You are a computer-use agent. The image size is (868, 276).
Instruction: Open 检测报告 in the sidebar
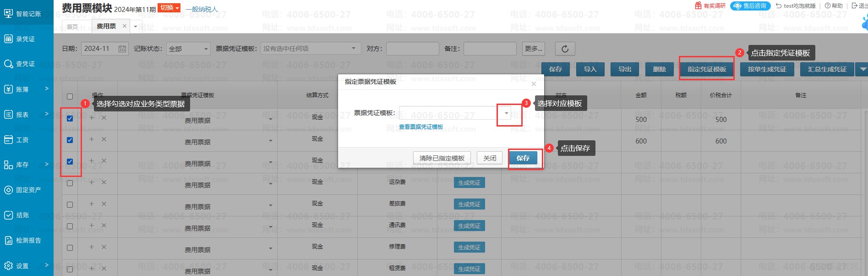tap(28, 240)
